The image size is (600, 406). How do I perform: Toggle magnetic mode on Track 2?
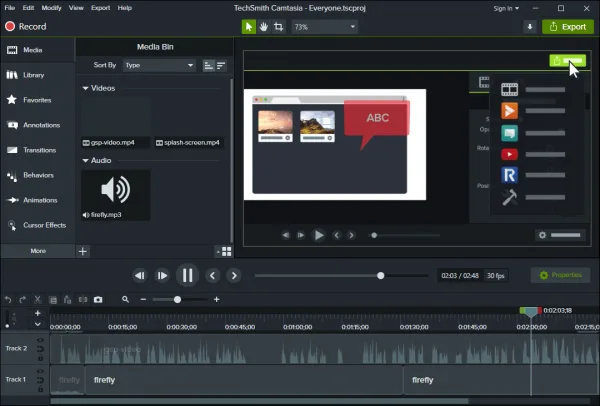pos(40,349)
